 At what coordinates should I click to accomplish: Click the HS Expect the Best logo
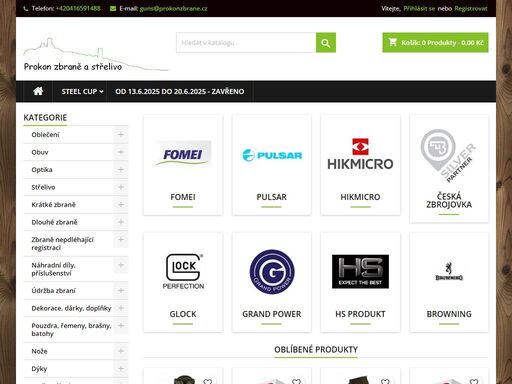pos(360,271)
